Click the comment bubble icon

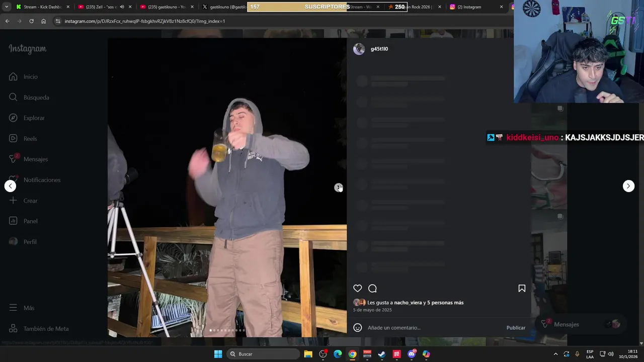pyautogui.click(x=372, y=288)
